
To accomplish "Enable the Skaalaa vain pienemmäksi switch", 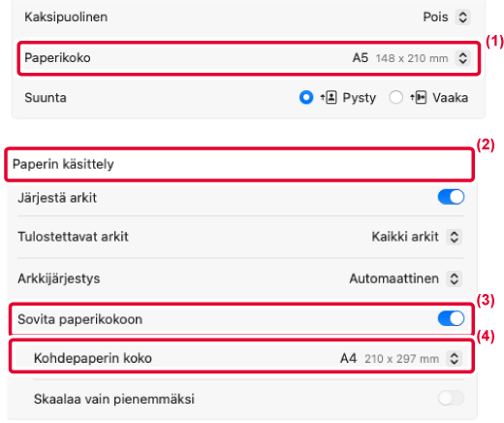I will click(451, 398).
